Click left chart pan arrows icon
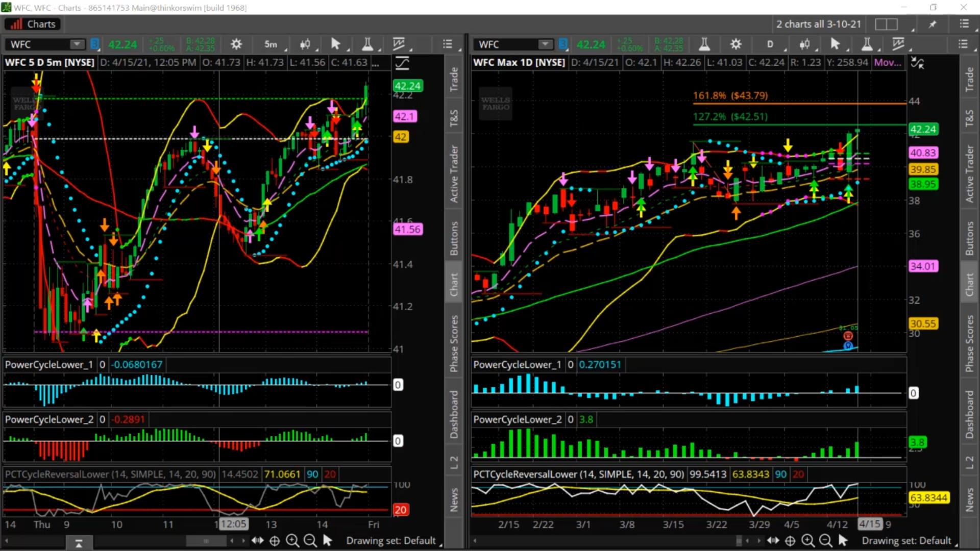980x551 pixels. click(x=257, y=540)
